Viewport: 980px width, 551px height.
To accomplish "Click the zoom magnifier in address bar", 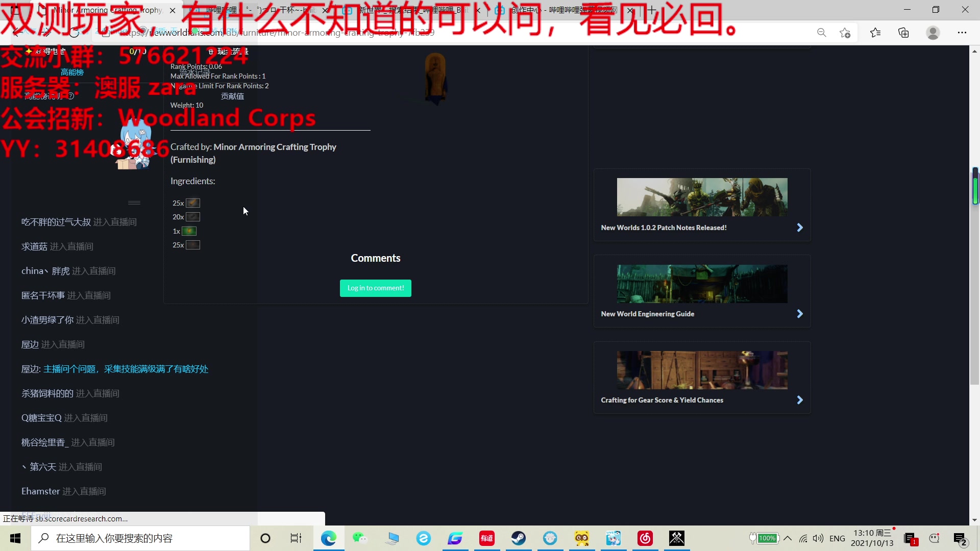I will coord(822,33).
